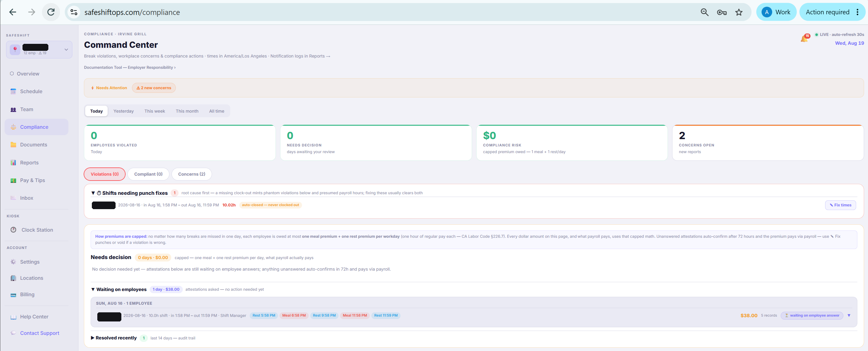The height and width of the screenshot is (351, 868).
Task: Click the Pay & Tips money icon
Action: click(x=13, y=181)
